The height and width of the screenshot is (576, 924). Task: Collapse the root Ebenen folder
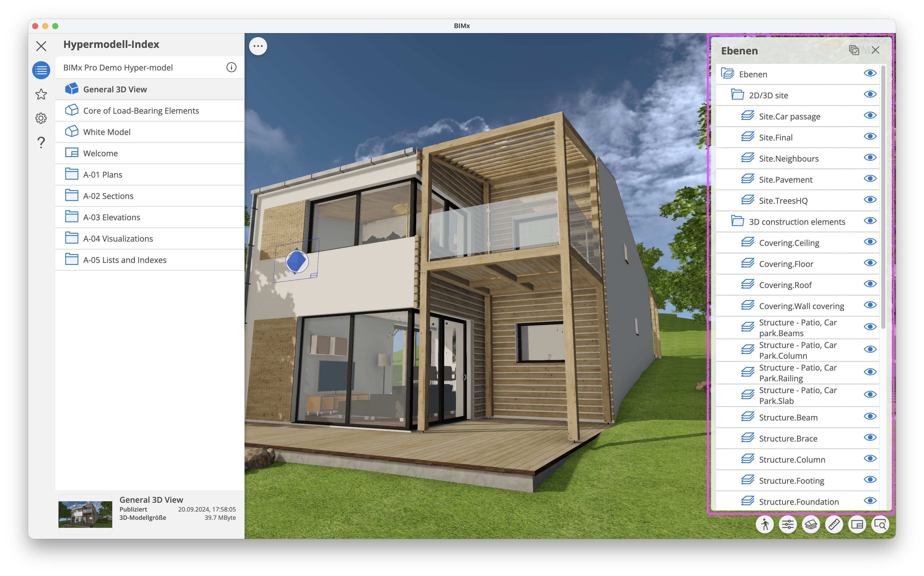click(728, 74)
